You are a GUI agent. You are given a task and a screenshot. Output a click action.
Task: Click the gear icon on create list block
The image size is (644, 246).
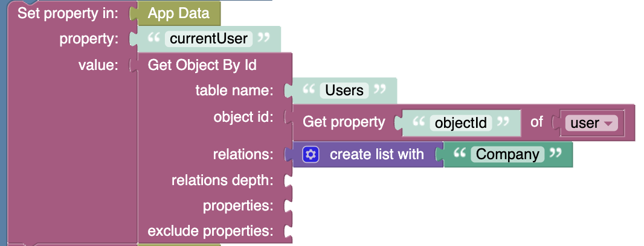point(311,154)
